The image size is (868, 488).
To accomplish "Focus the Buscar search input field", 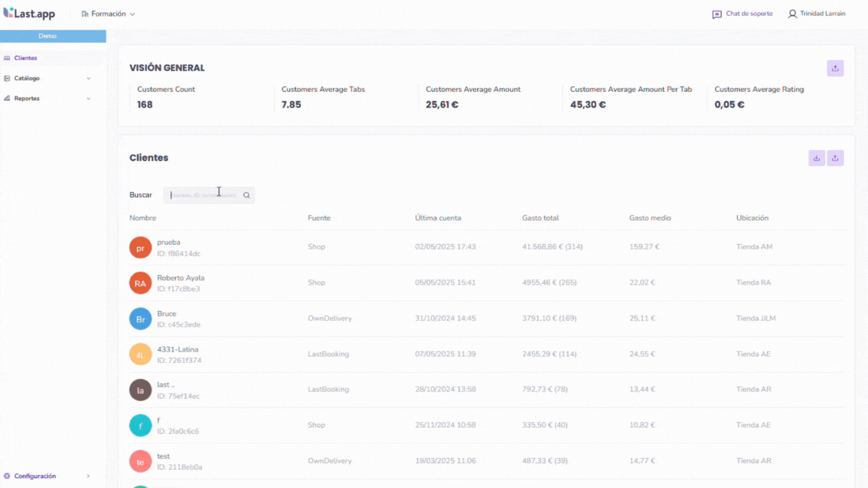I will [x=203, y=195].
